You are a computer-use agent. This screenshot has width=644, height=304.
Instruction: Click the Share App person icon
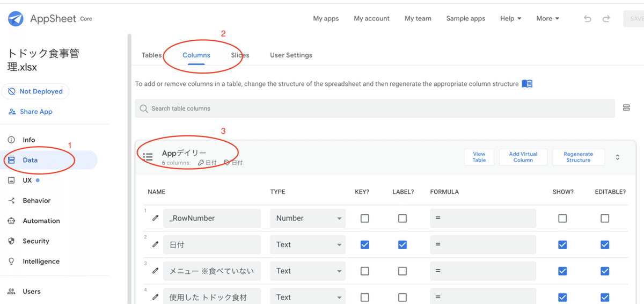coord(12,112)
